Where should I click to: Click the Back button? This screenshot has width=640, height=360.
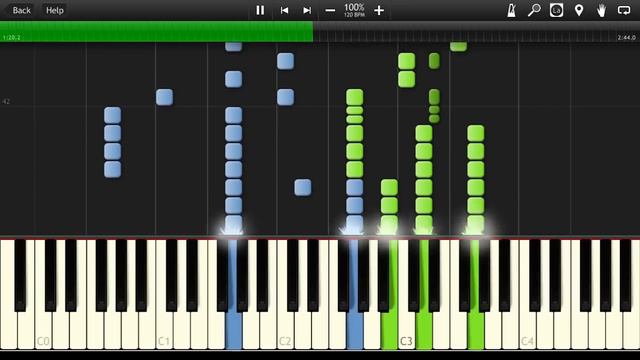(21, 10)
